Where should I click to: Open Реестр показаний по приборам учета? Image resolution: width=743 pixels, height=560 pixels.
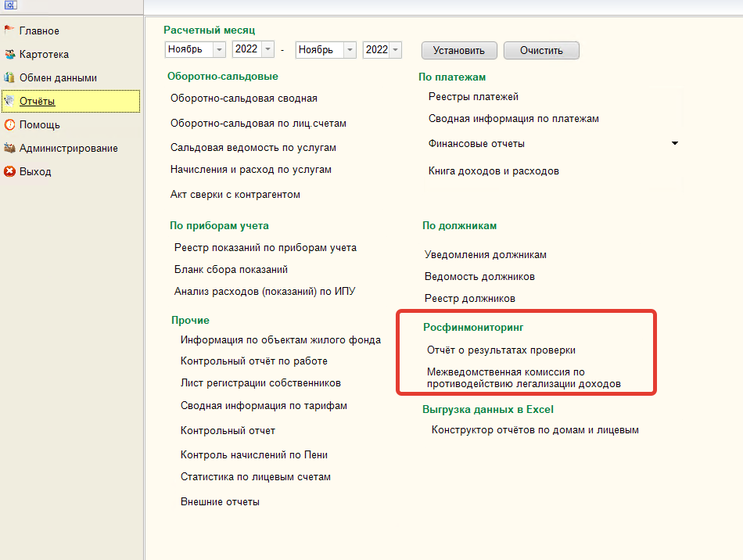[x=265, y=248]
